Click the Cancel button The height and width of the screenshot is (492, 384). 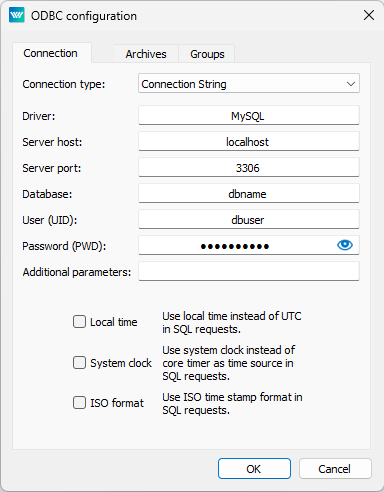[x=335, y=469]
